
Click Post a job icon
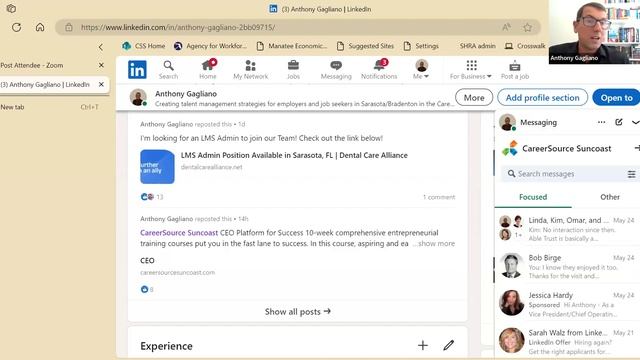click(x=515, y=70)
